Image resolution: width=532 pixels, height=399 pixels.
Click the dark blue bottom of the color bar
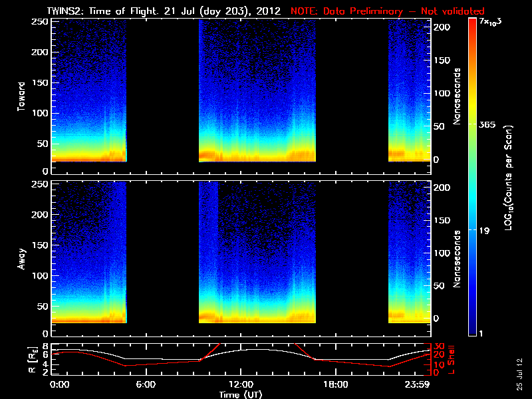(472, 329)
